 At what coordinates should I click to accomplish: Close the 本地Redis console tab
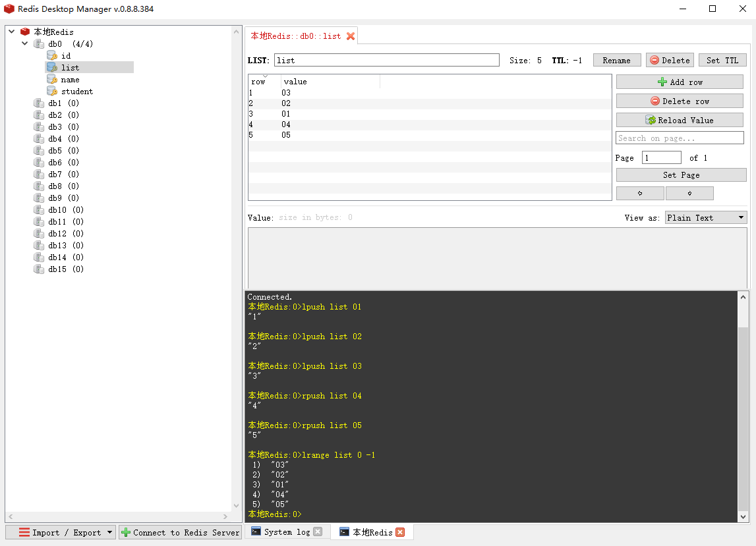[400, 532]
